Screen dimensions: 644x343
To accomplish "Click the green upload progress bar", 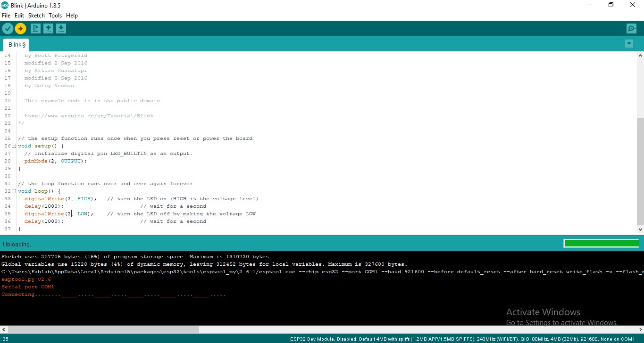I will tap(602, 243).
